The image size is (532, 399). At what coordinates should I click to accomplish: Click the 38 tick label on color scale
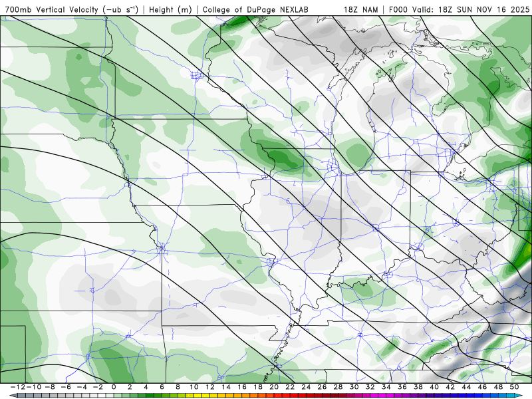tap(418, 387)
